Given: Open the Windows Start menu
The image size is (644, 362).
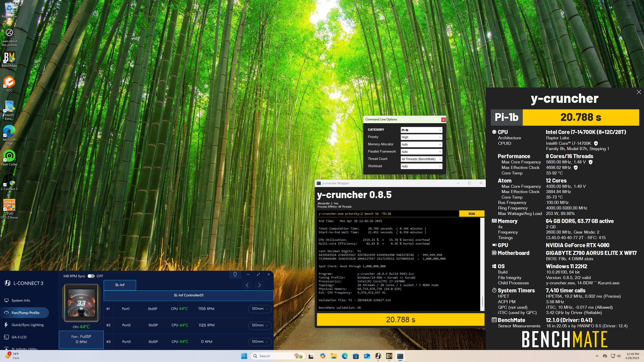Looking at the screenshot, I should tap(244, 356).
